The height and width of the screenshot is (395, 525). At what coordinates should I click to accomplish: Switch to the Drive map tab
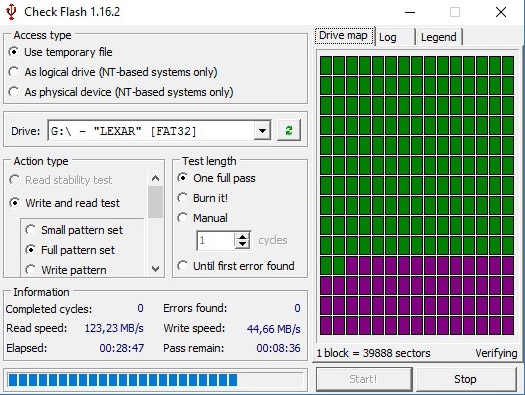pos(344,35)
